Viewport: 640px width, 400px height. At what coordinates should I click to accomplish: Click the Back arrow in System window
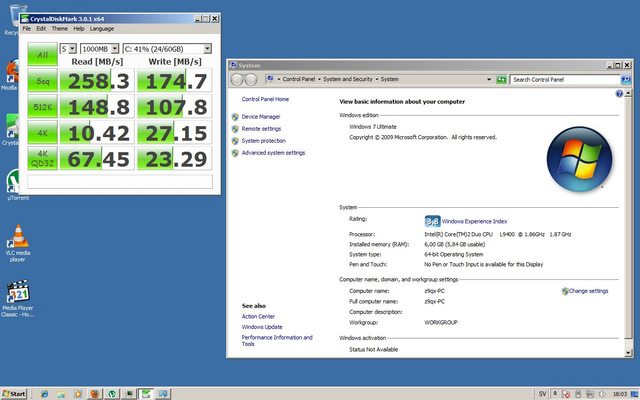[237, 80]
